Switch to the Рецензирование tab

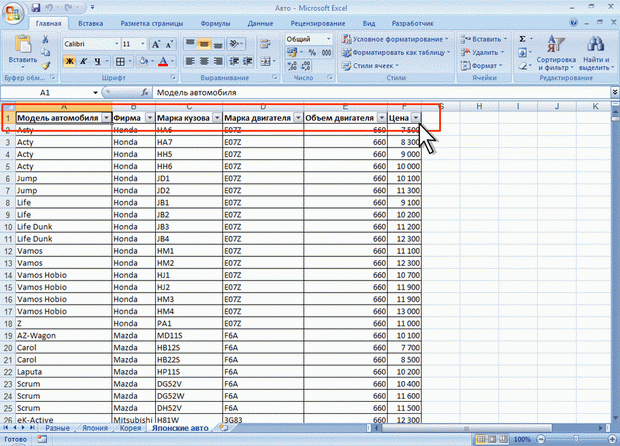[x=318, y=24]
